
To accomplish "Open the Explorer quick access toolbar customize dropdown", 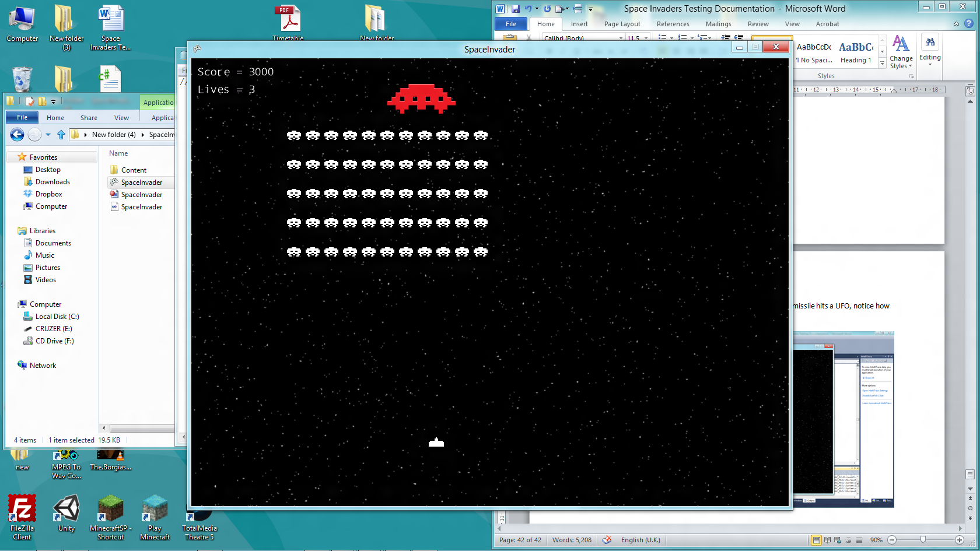I will tap(53, 101).
